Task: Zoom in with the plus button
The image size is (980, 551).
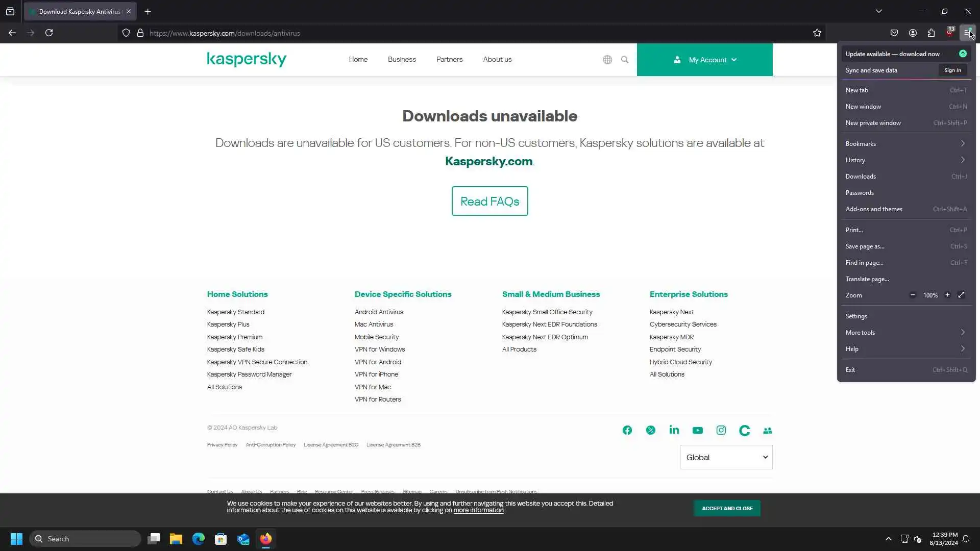Action: pos(947,295)
